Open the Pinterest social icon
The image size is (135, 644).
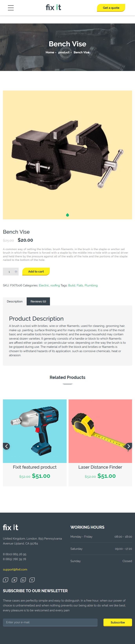[32, 580]
